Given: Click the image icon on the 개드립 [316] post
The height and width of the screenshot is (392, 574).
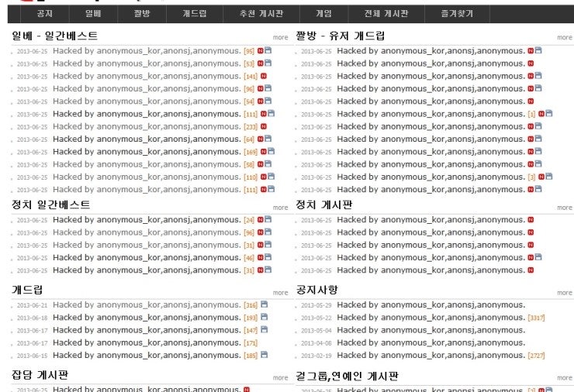Looking at the screenshot, I should pos(265,304).
